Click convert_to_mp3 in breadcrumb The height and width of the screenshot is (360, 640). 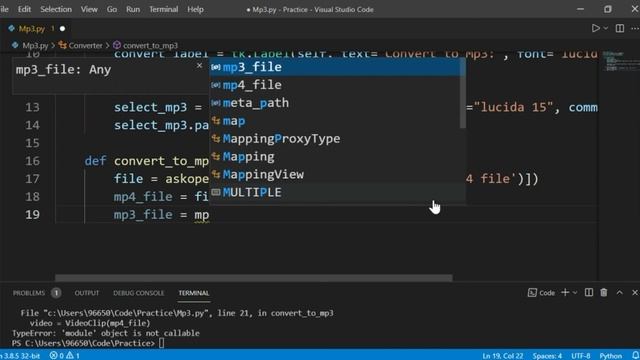point(150,45)
